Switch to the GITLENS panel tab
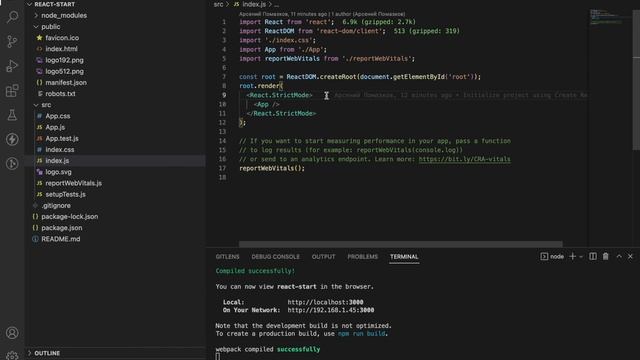This screenshot has height=360, width=640. 227,257
